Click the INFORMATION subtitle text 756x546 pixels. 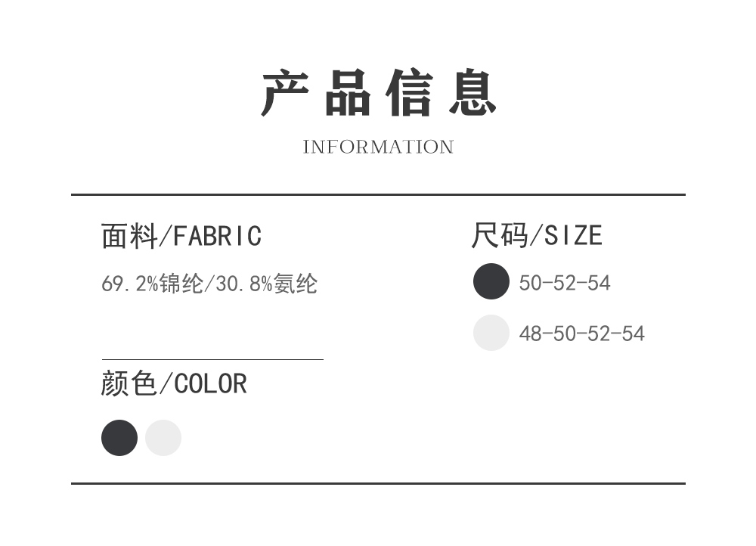click(378, 147)
